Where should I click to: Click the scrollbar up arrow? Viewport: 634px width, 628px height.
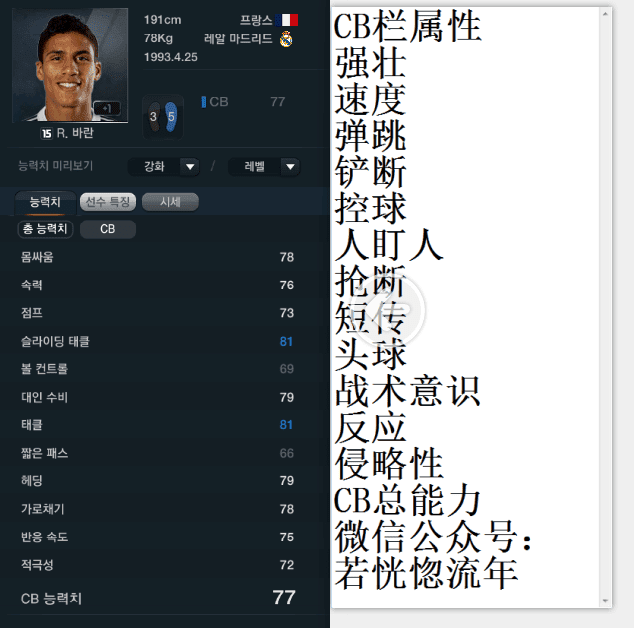pyautogui.click(x=605, y=14)
